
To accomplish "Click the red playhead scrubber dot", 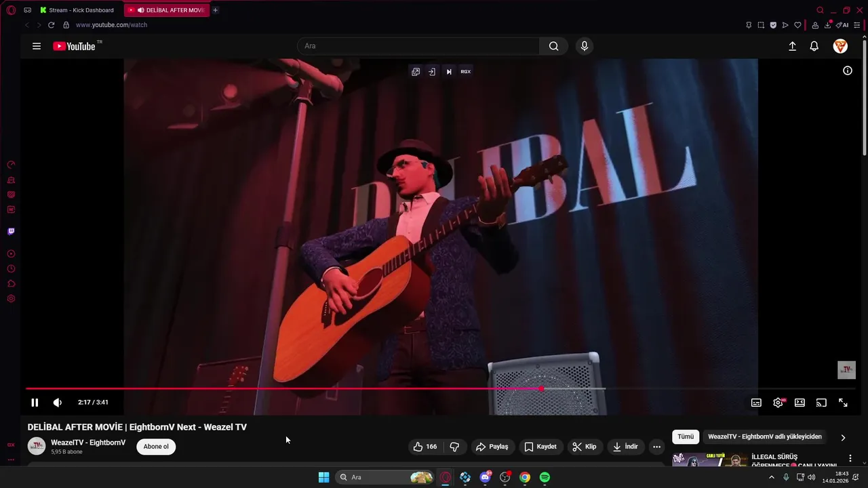I will pyautogui.click(x=541, y=389).
